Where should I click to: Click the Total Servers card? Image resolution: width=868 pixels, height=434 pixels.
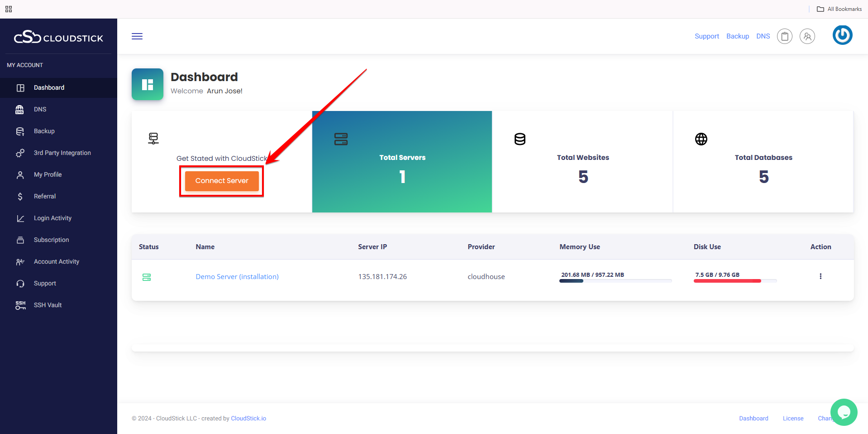pos(402,162)
